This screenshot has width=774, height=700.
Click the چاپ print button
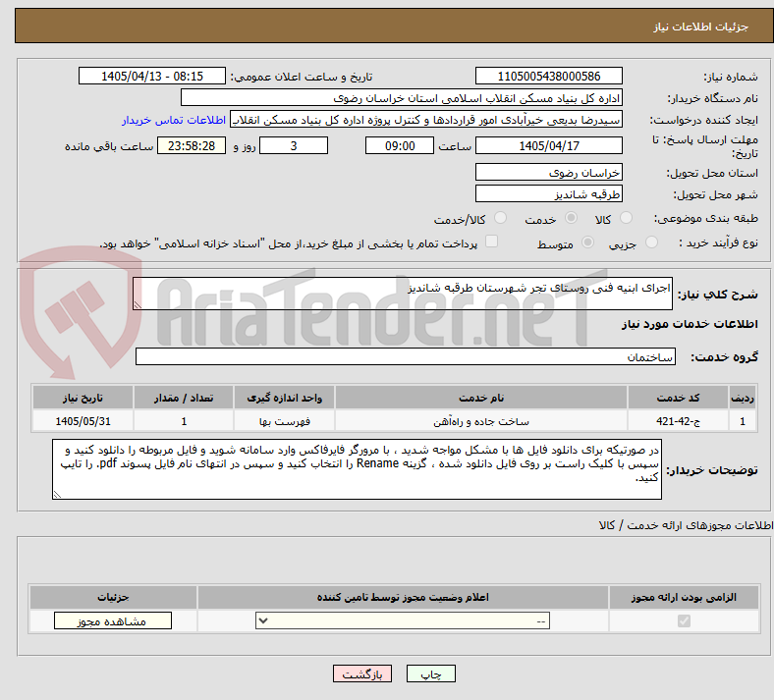coord(431,673)
